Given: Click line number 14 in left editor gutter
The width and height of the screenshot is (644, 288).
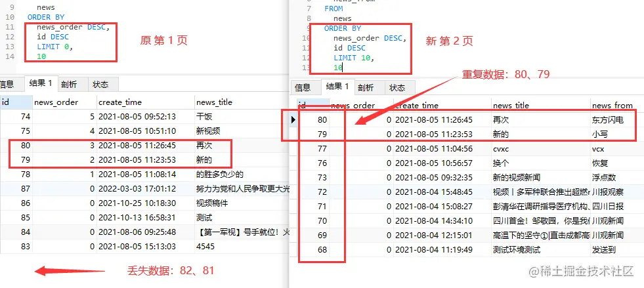Looking at the screenshot, I should pos(10,56).
